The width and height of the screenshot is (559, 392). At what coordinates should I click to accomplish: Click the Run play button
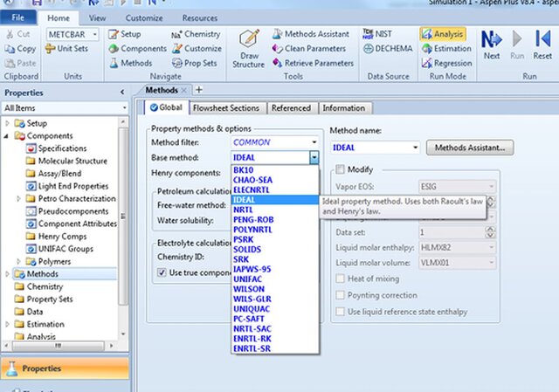click(x=517, y=45)
